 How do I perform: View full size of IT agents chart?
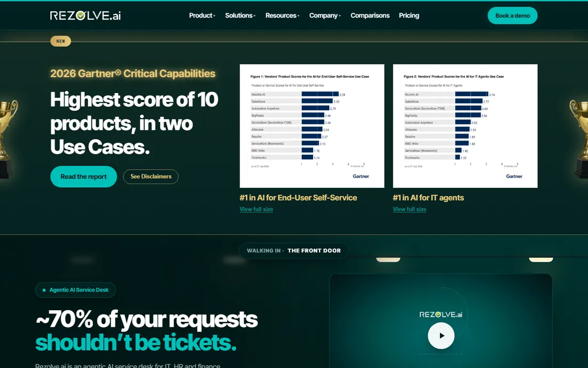click(409, 209)
